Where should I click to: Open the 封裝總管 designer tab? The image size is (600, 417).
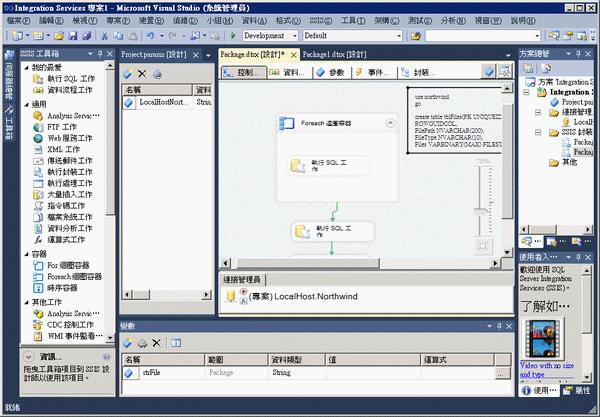tap(419, 72)
